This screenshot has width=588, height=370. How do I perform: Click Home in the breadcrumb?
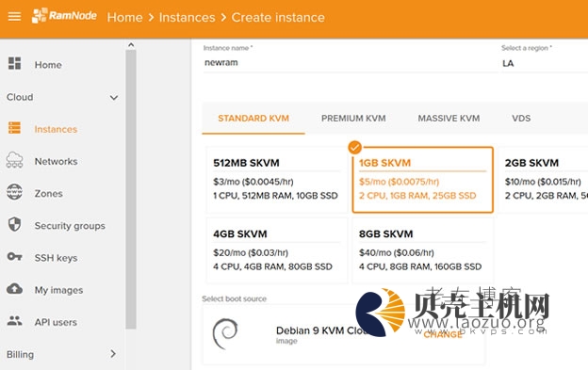pos(124,17)
